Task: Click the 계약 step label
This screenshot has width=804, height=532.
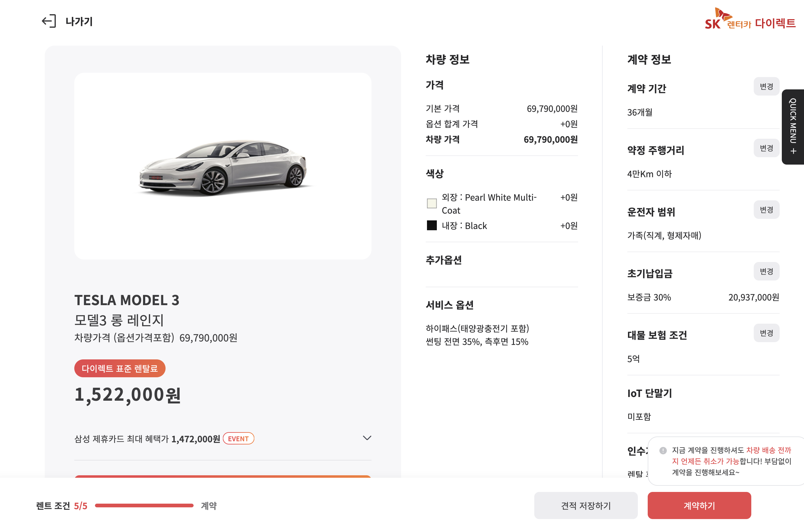Action: (x=209, y=505)
